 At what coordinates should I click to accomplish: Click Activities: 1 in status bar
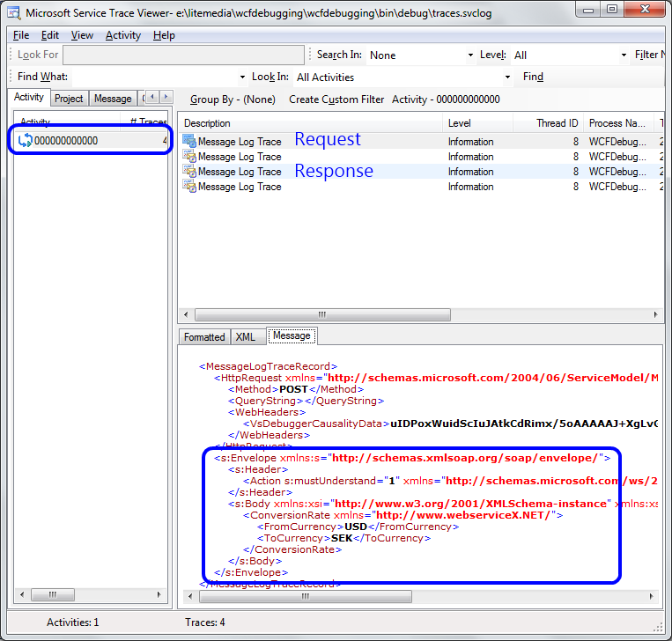coord(73,623)
